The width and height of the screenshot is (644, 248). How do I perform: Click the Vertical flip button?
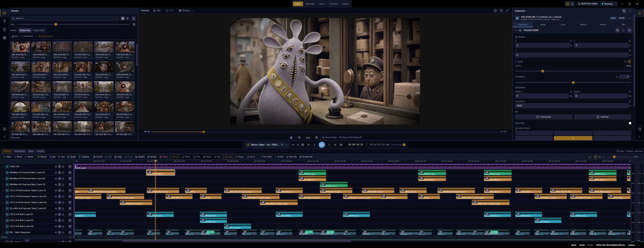click(x=603, y=117)
